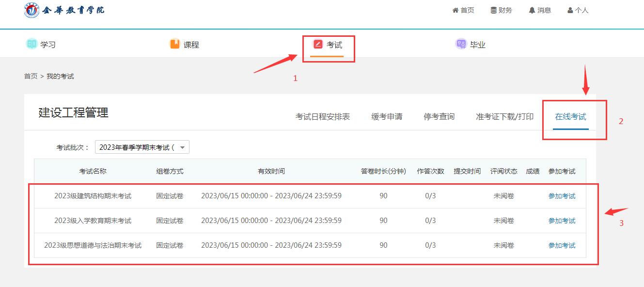Select the 在线考试 tab
Image resolution: width=644 pixels, height=287 pixels.
[570, 116]
